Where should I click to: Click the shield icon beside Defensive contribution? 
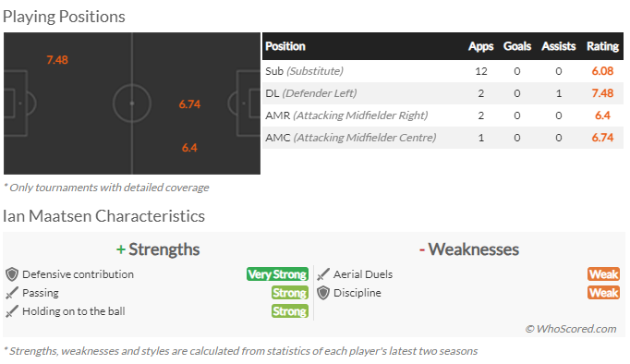coord(12,274)
